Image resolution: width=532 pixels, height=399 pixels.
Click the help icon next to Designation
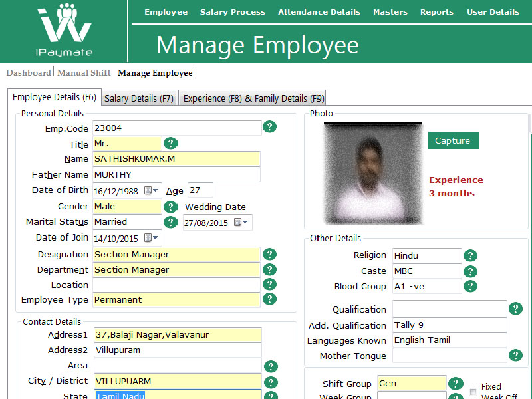pos(269,254)
